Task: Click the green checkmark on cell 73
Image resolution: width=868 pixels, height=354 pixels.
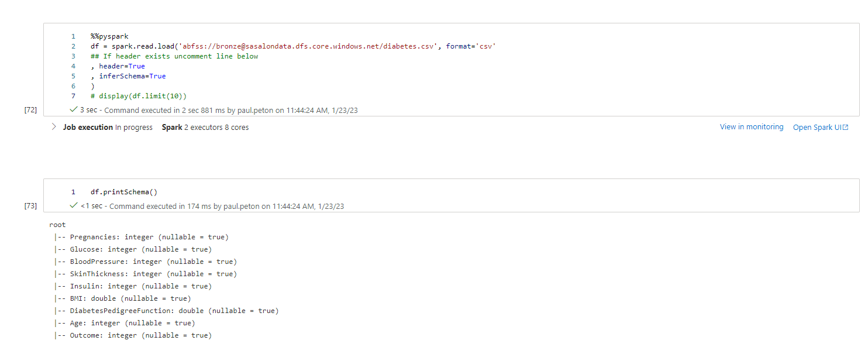Action: point(74,205)
